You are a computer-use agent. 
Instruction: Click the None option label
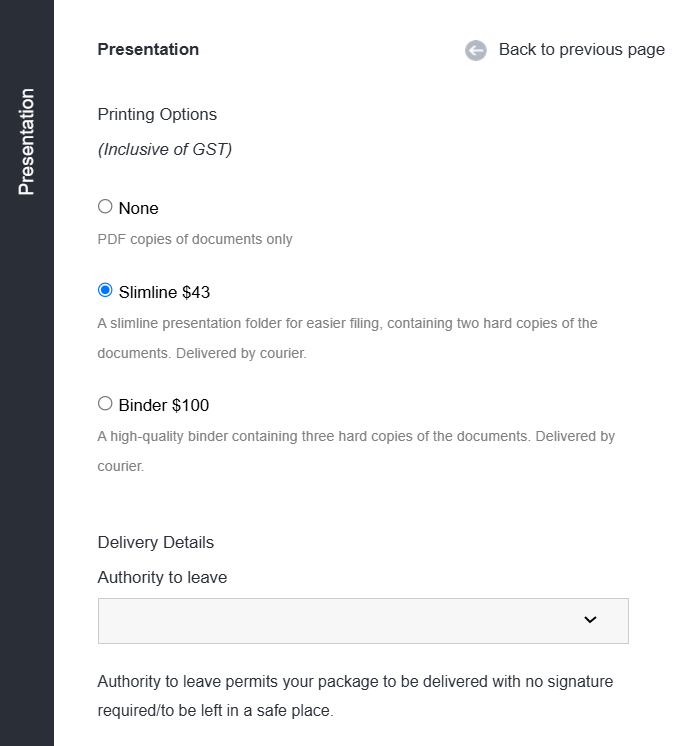pos(138,208)
